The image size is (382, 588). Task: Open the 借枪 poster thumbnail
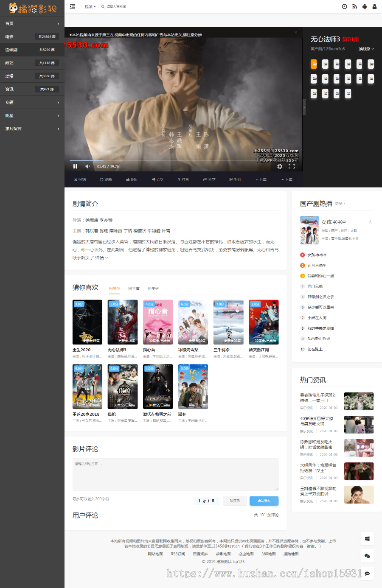point(123,386)
